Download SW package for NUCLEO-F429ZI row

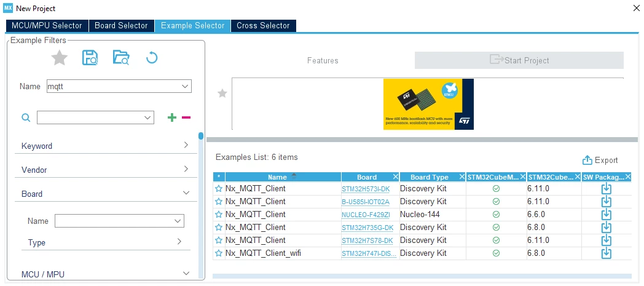pos(607,215)
